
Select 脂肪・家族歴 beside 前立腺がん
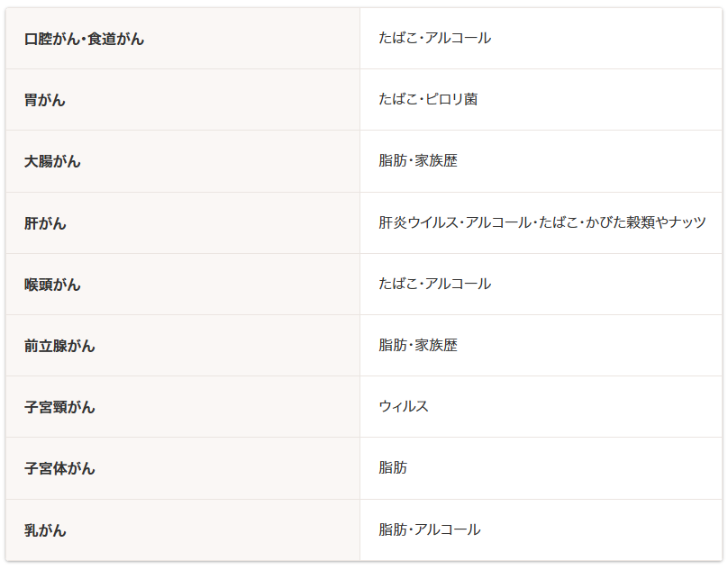click(x=418, y=345)
